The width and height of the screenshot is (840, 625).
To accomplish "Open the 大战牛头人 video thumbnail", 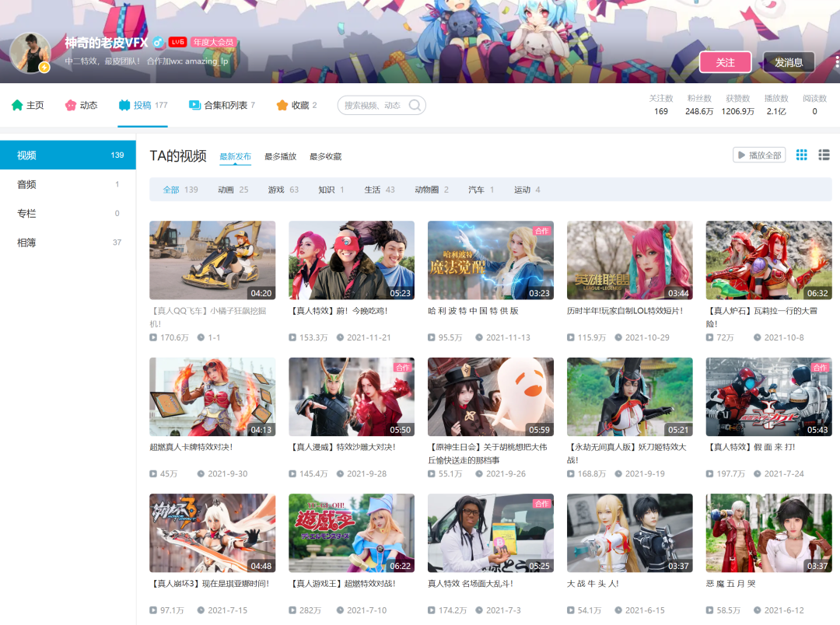I will [629, 533].
